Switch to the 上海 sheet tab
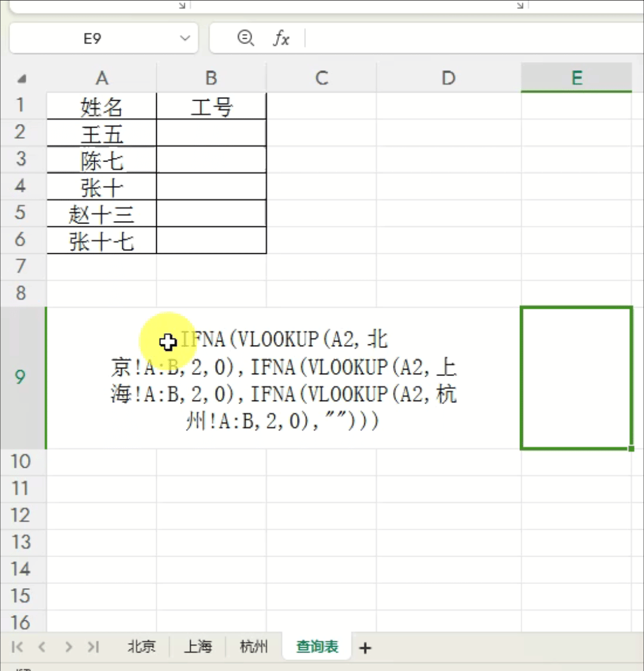Screen dimensions: 644x671 click(198, 647)
